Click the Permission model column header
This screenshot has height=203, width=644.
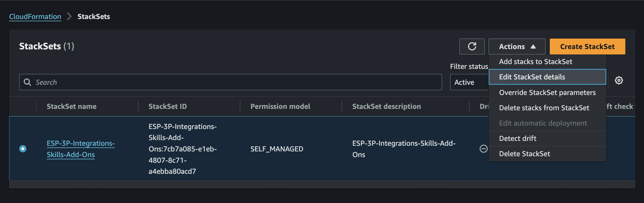[x=280, y=106]
